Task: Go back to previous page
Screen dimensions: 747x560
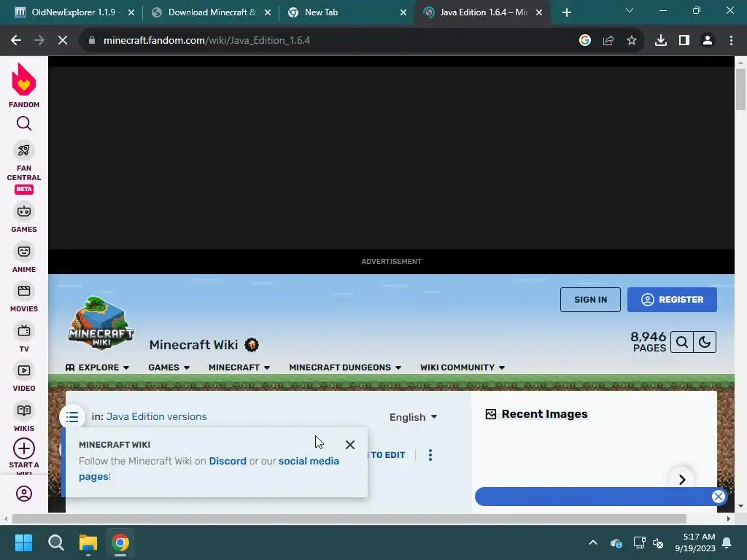Action: (16, 41)
